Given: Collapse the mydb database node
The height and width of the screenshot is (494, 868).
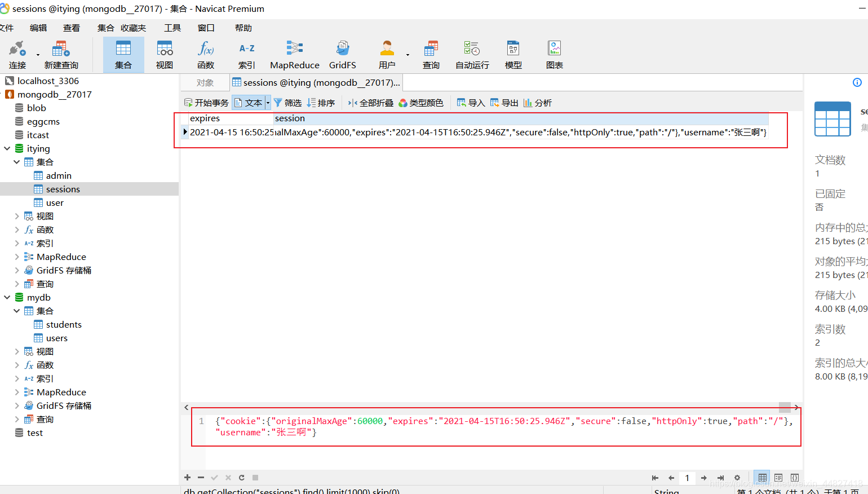Looking at the screenshot, I should click(x=7, y=297).
